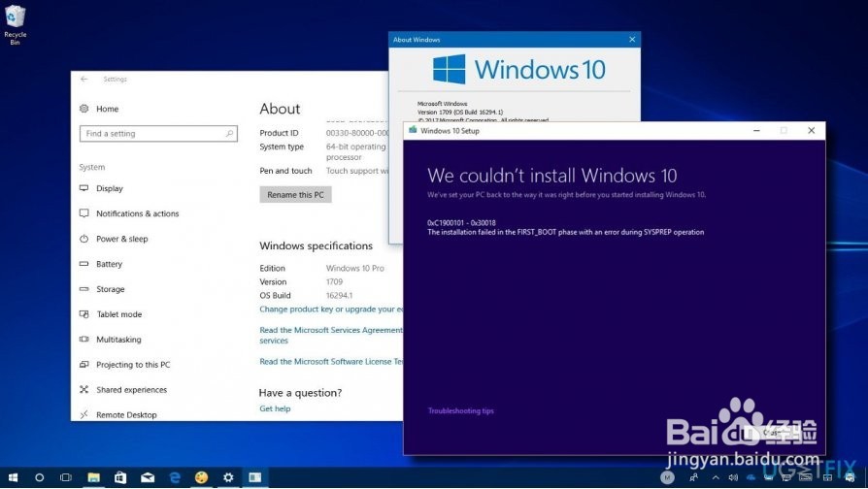This screenshot has height=489, width=868.
Task: Open the OneDrive cloud tray icon
Action: (751, 477)
